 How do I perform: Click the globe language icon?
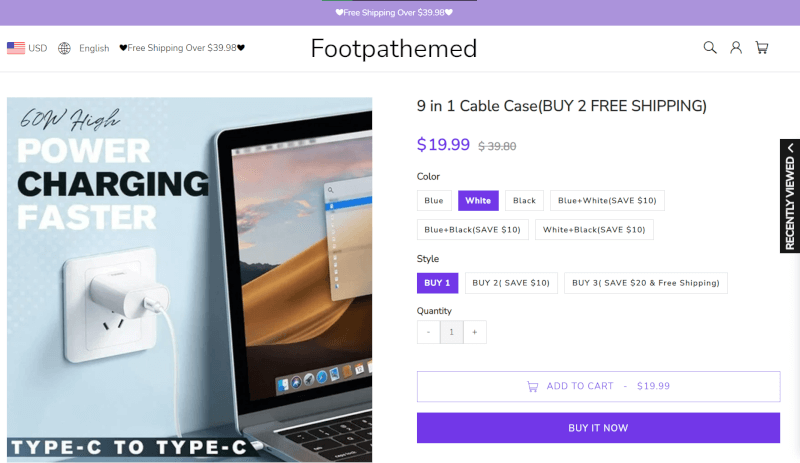[x=64, y=48]
